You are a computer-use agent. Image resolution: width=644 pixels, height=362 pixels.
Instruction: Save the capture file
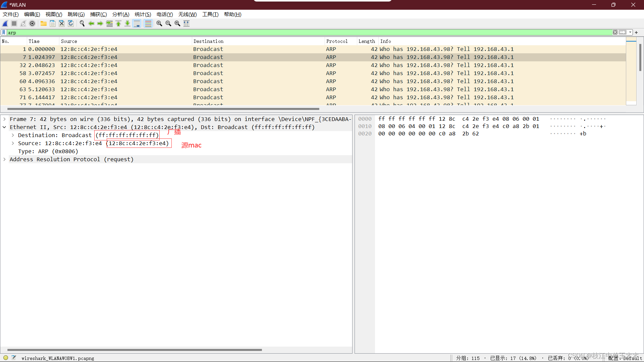tap(53, 23)
